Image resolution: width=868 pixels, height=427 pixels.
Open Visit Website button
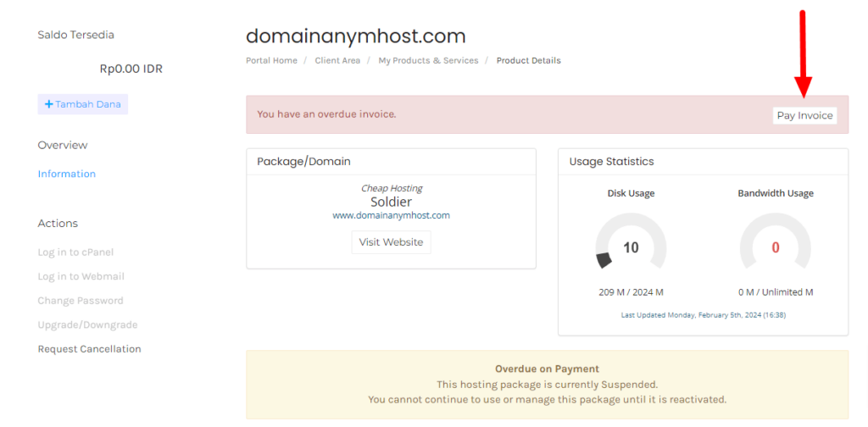coord(391,242)
